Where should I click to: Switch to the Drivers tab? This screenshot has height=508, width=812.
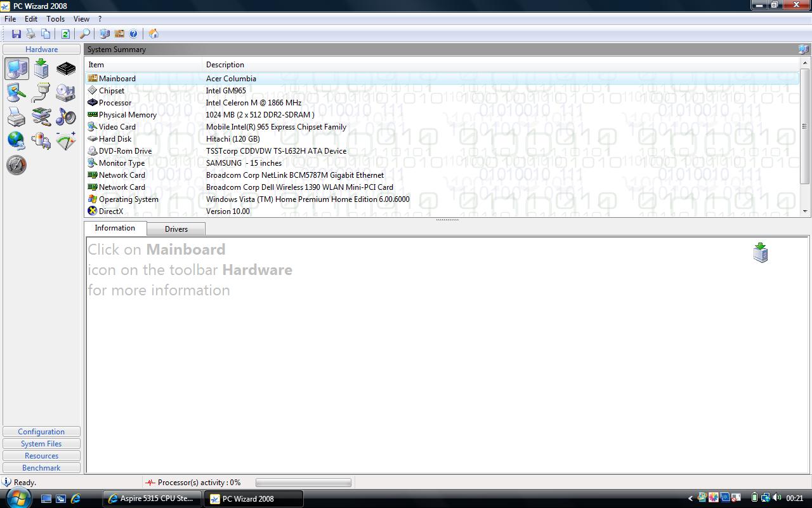tap(176, 229)
